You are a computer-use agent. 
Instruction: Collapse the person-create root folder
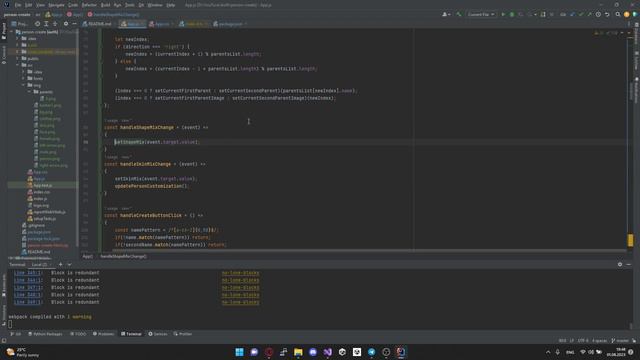coord(12,32)
